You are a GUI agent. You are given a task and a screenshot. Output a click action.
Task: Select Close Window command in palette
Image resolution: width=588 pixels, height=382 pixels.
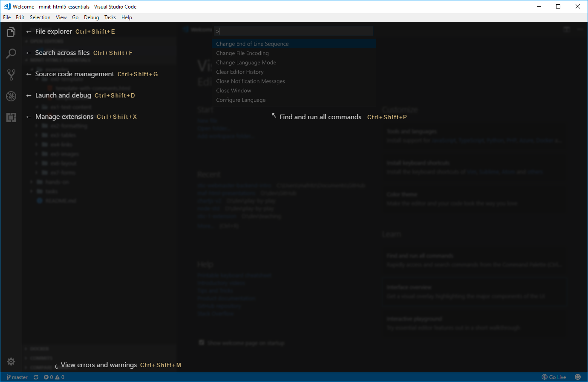click(x=294, y=91)
